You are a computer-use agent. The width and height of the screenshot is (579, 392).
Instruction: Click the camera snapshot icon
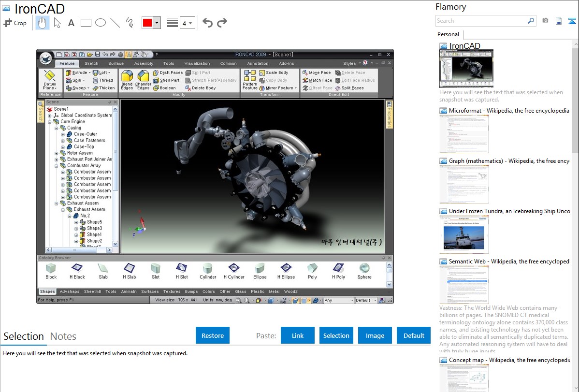[x=545, y=21]
